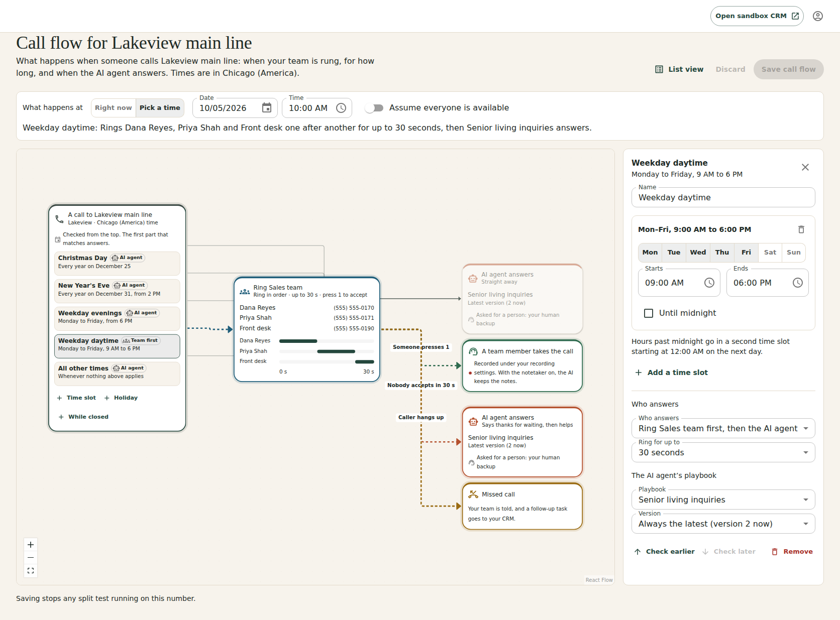Select the Pick a time tab
840x620 pixels.
click(160, 108)
